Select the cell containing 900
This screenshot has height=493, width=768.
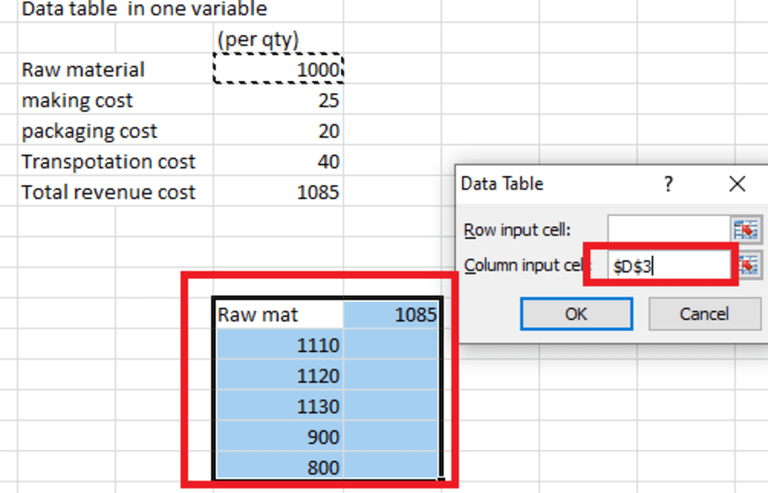[x=279, y=437]
